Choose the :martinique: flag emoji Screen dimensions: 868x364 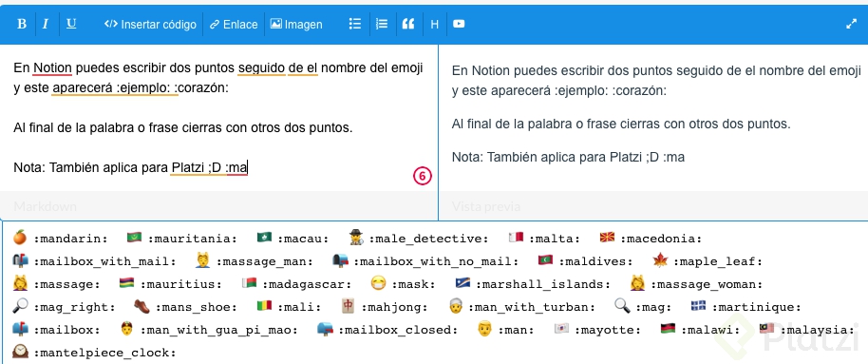point(745,307)
